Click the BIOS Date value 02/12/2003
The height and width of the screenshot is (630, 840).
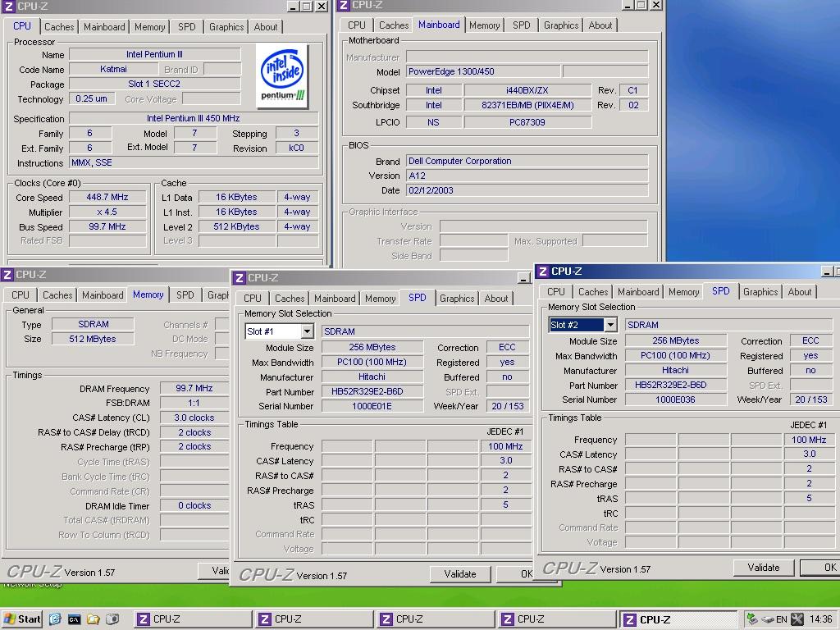click(x=527, y=190)
